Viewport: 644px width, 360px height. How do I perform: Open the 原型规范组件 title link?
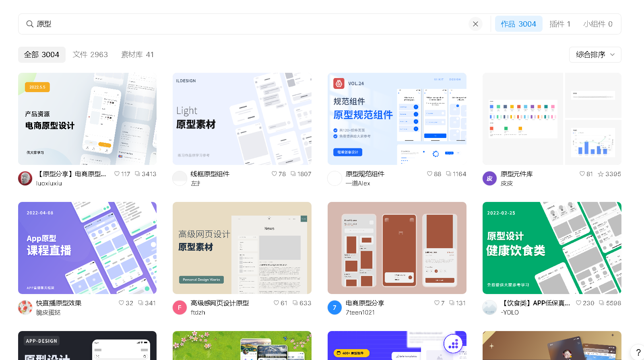coord(365,174)
